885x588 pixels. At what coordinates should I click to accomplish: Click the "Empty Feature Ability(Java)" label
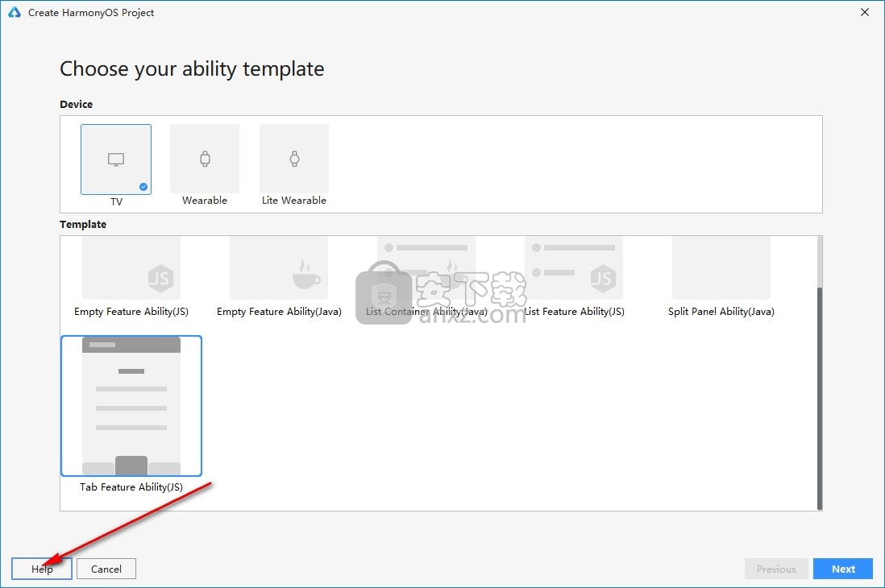(279, 312)
